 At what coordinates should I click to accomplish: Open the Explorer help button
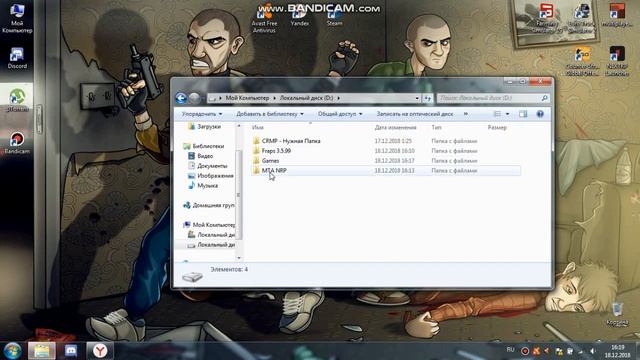coord(540,114)
